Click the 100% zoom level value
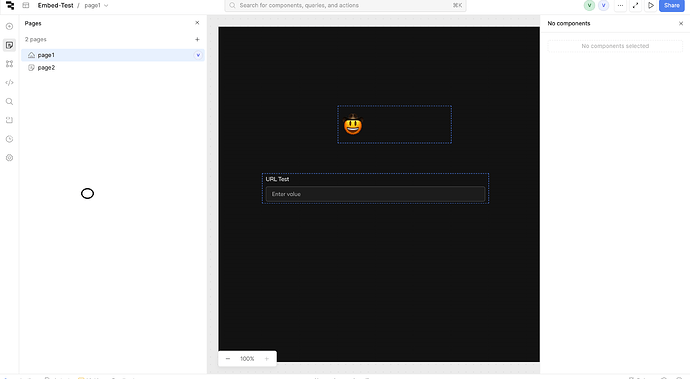 247,359
